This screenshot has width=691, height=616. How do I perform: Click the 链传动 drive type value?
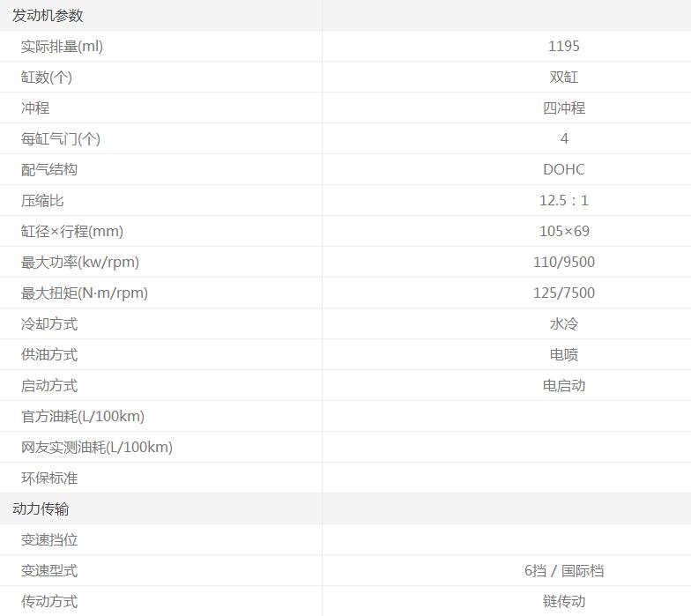click(x=563, y=602)
